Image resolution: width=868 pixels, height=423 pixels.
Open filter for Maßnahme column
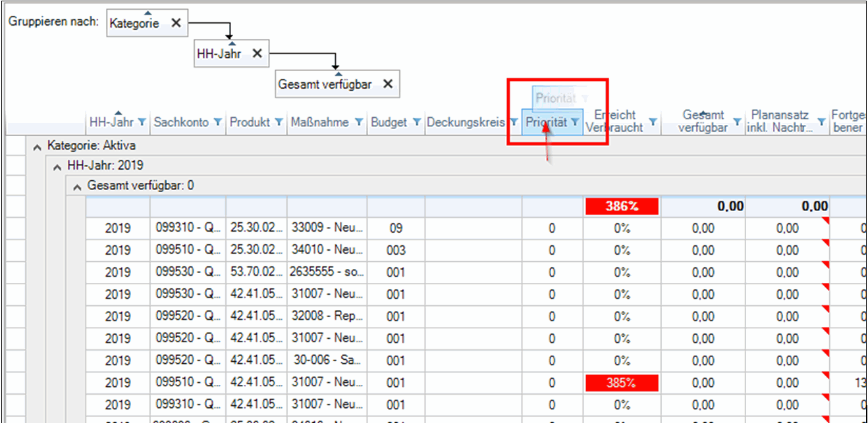click(358, 122)
